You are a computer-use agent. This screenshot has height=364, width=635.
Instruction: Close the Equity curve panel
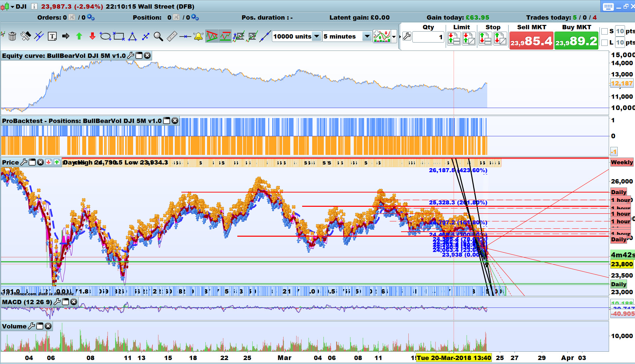pyautogui.click(x=147, y=56)
